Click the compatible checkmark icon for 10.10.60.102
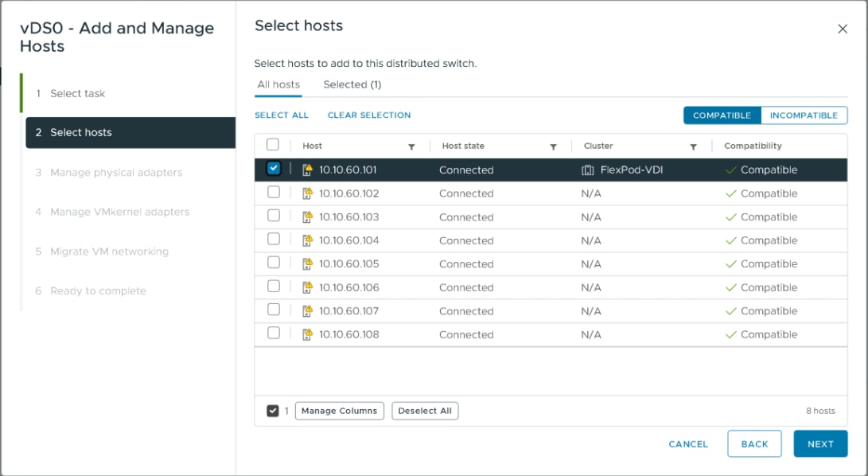 [x=730, y=193]
